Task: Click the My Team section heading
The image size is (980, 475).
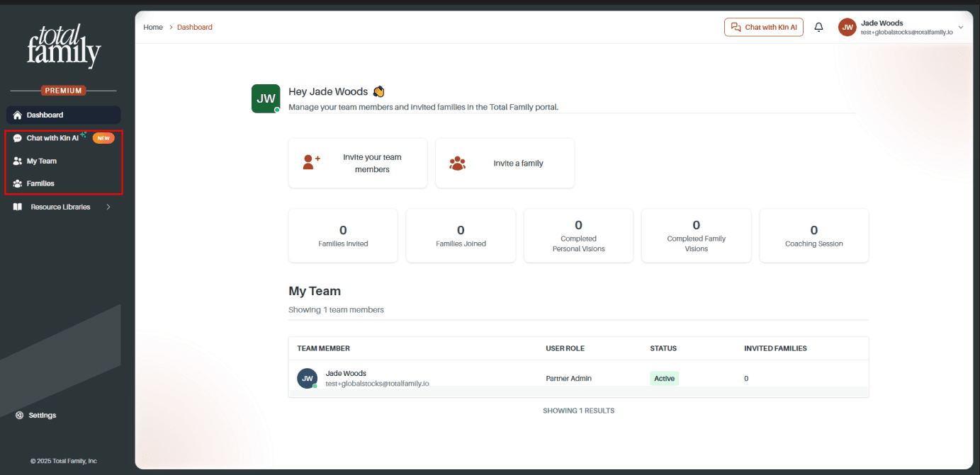Action: pos(315,291)
